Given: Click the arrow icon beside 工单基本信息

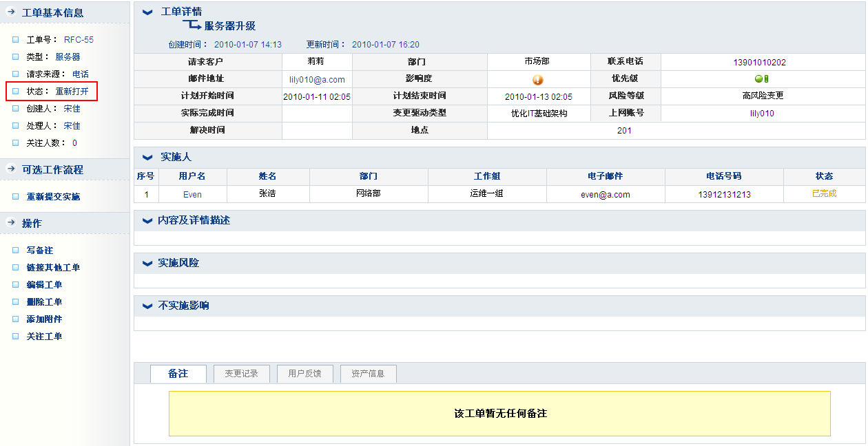Looking at the screenshot, I should point(11,12).
